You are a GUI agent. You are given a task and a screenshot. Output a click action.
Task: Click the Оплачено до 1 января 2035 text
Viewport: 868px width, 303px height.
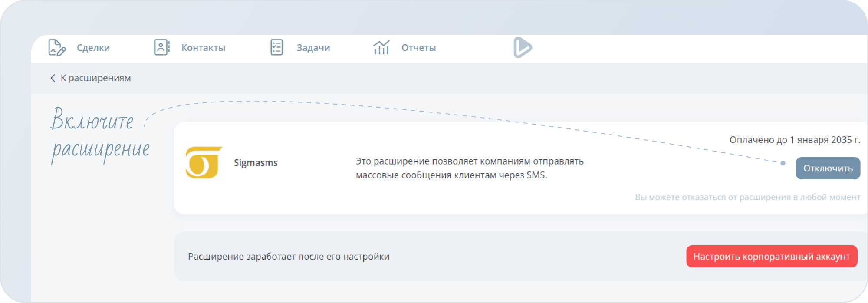(794, 140)
